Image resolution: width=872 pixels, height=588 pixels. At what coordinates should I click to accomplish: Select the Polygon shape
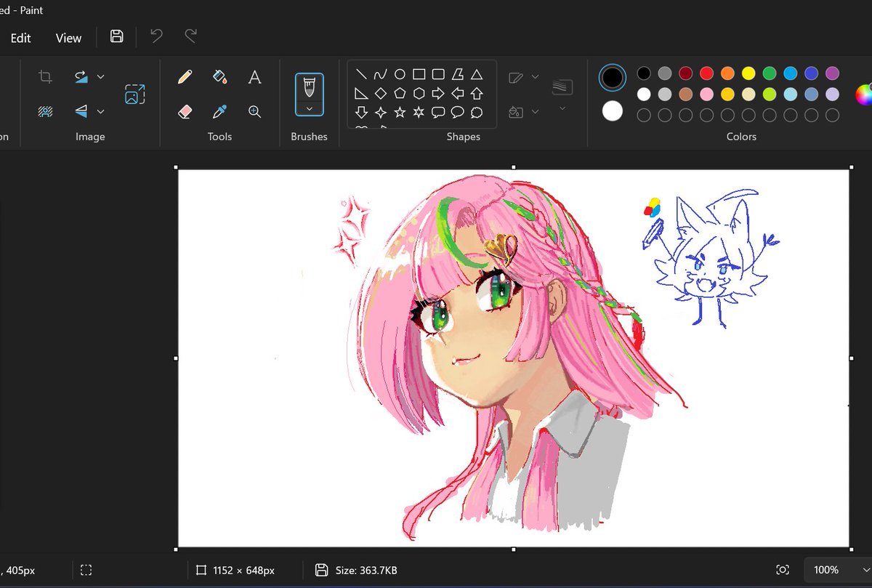coord(458,74)
